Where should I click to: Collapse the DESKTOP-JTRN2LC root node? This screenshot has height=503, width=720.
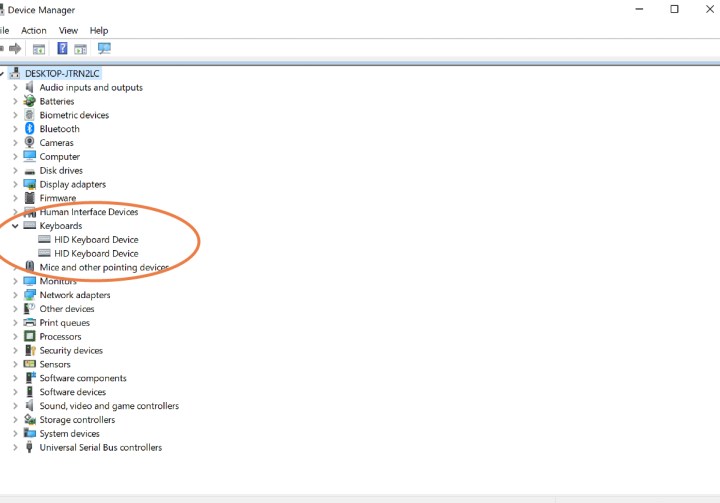pyautogui.click(x=4, y=74)
